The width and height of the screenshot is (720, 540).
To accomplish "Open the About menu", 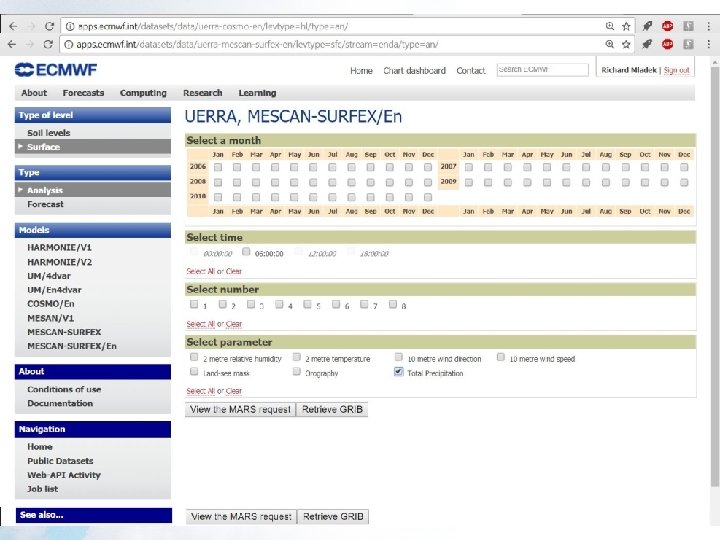I will (34, 93).
